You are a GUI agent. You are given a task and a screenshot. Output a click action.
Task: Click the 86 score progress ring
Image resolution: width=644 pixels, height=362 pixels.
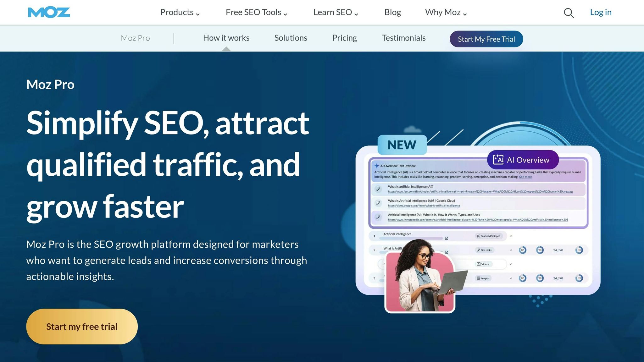(x=523, y=250)
